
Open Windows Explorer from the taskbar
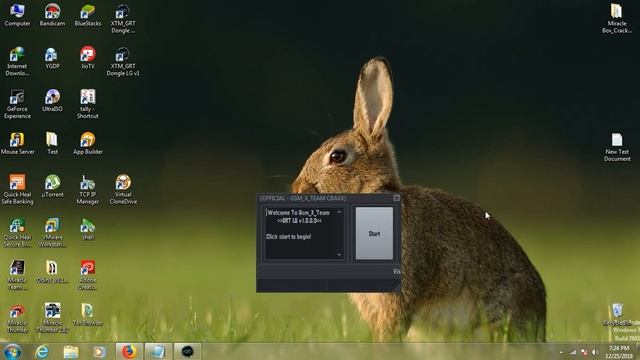[71, 351]
